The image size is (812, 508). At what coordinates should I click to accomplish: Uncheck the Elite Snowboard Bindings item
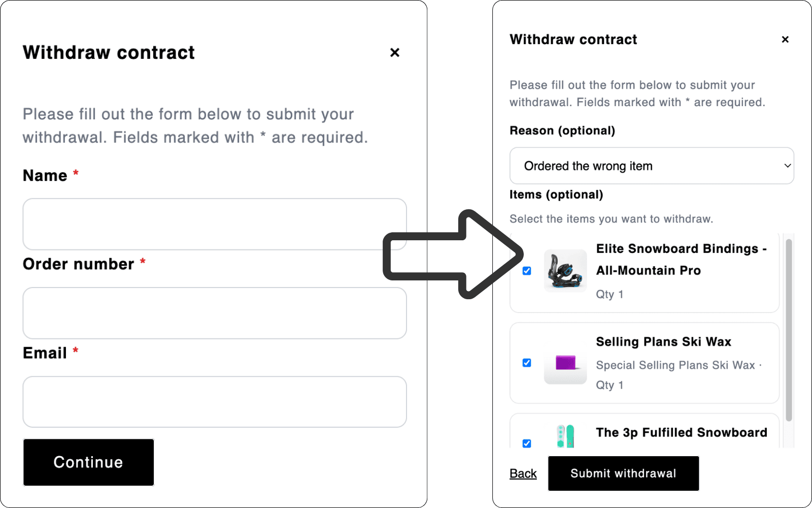(526, 271)
